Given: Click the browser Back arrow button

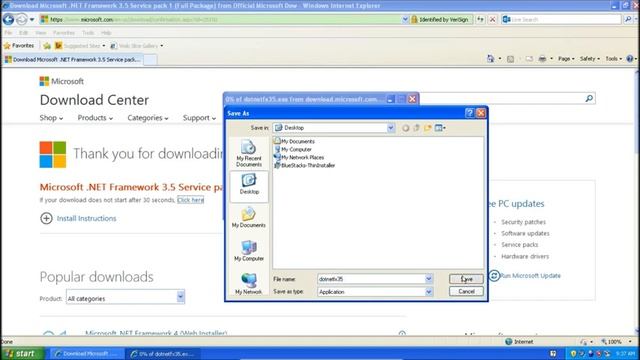Looking at the screenshot, I should coord(8,19).
